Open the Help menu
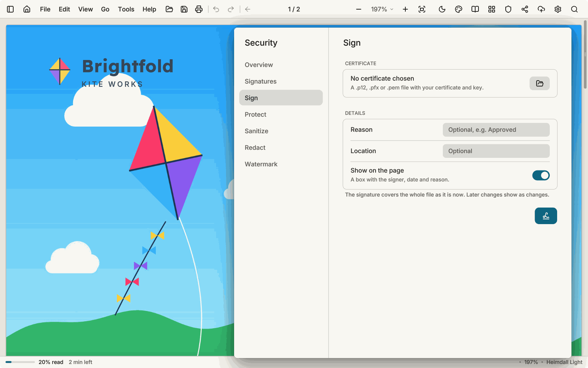This screenshot has width=588, height=368. [149, 9]
